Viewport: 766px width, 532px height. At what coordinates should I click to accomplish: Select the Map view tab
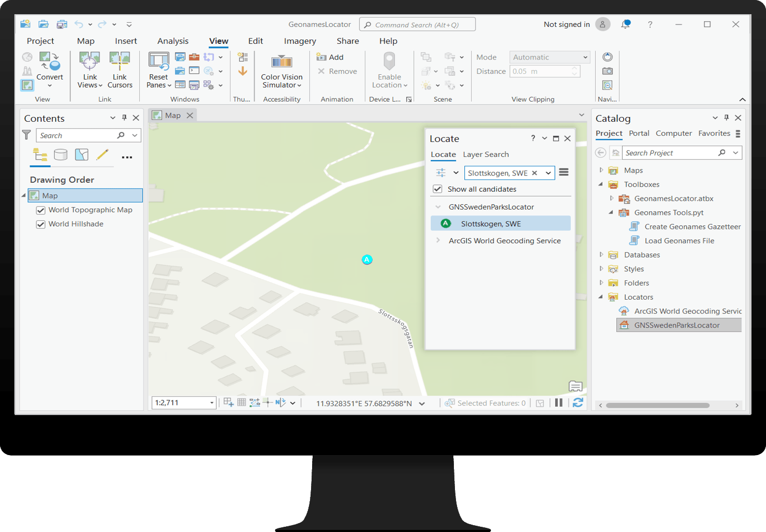(173, 115)
